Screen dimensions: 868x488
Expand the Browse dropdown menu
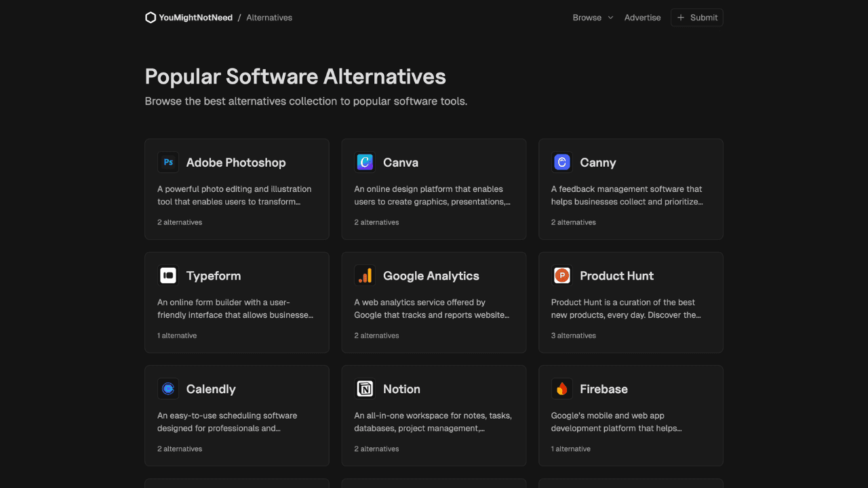(587, 18)
